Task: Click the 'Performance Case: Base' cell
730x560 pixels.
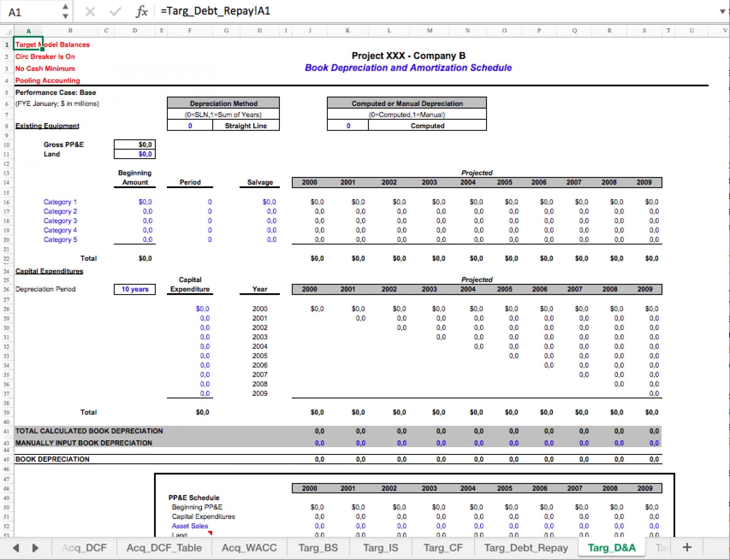Action: tap(56, 92)
